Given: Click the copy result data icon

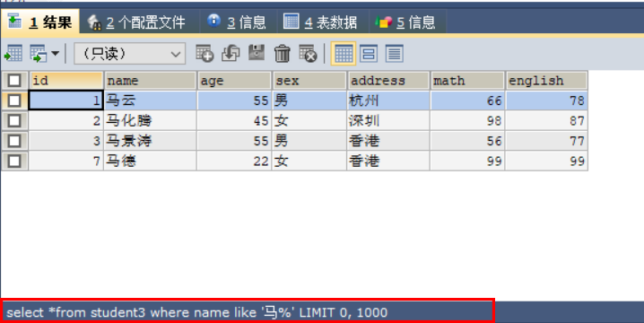Looking at the screenshot, I should [39, 54].
